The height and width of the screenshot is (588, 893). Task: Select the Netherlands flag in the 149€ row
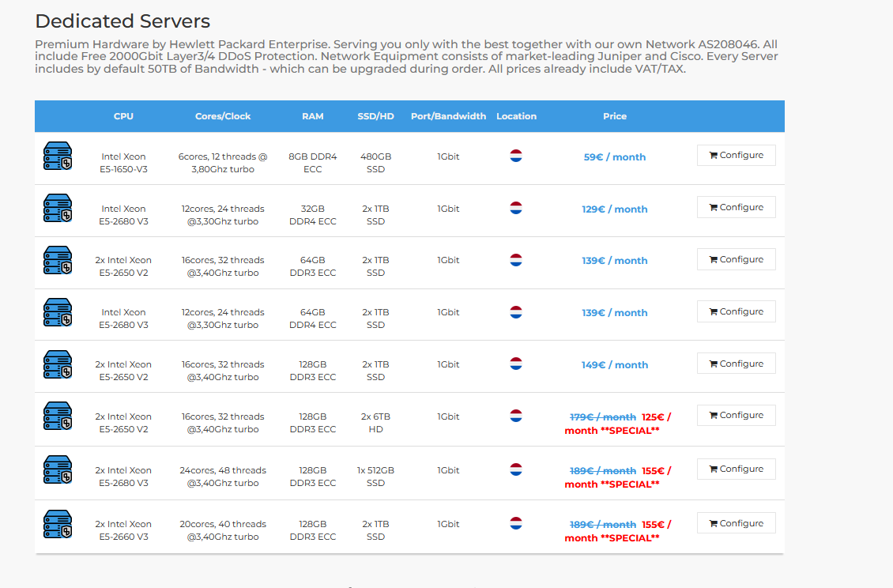click(516, 364)
